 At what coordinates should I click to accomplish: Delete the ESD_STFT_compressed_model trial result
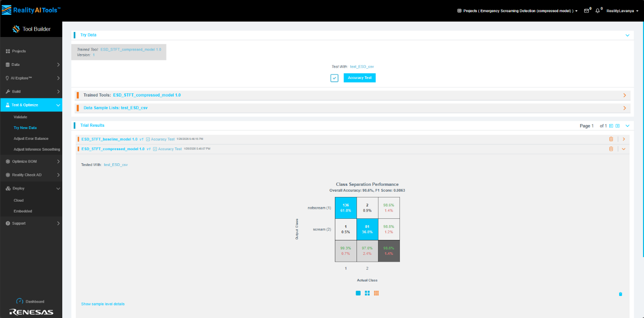pyautogui.click(x=611, y=149)
